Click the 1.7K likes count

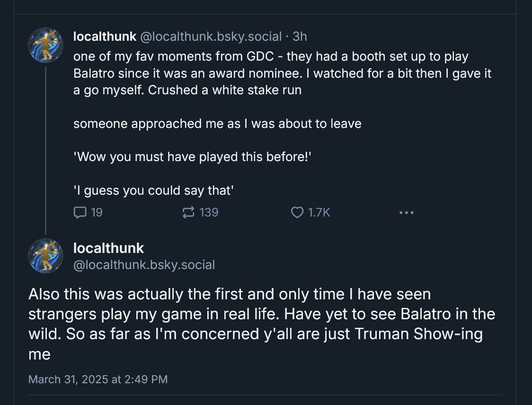pos(319,213)
